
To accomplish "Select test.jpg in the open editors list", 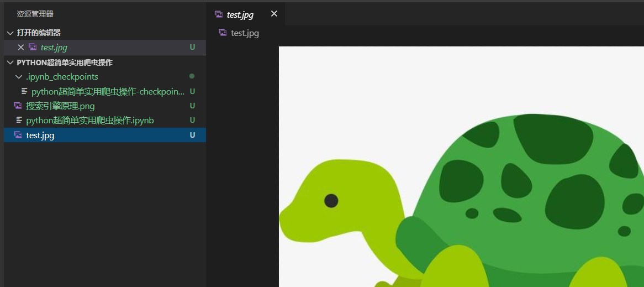I will (105, 48).
